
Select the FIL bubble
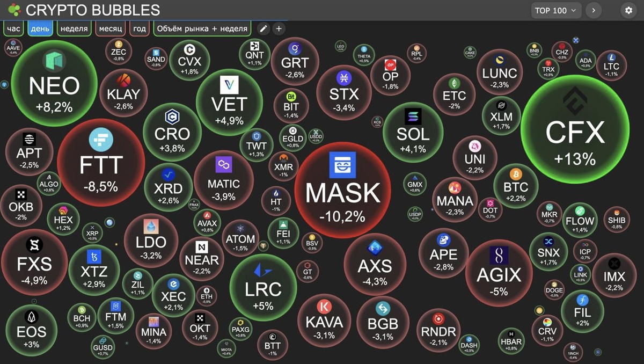point(583,311)
